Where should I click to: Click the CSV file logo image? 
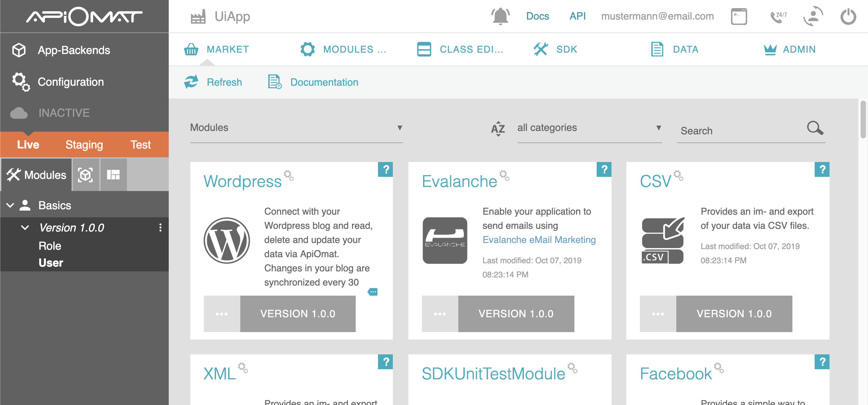663,241
